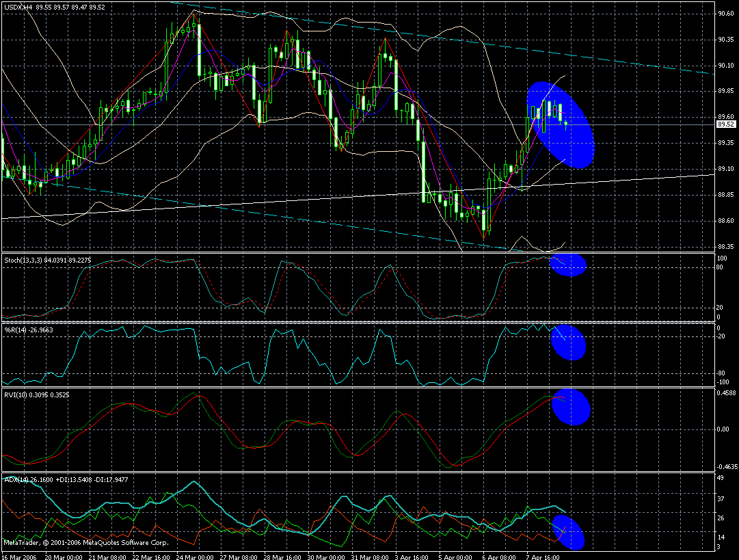Click the 30 Mar 00:00 time label
The height and width of the screenshot is (560, 739).
click(326, 557)
